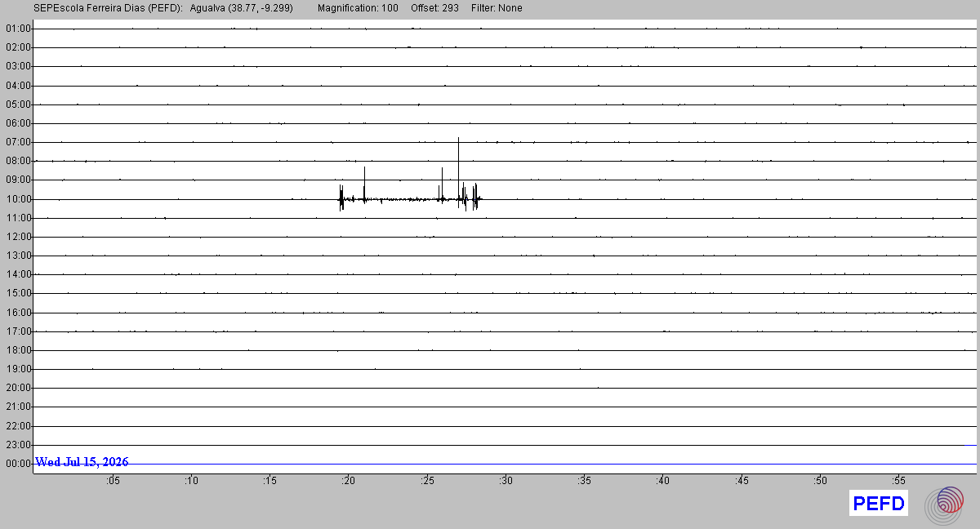
Task: Click the :20 minute axis label
Action: (x=348, y=481)
